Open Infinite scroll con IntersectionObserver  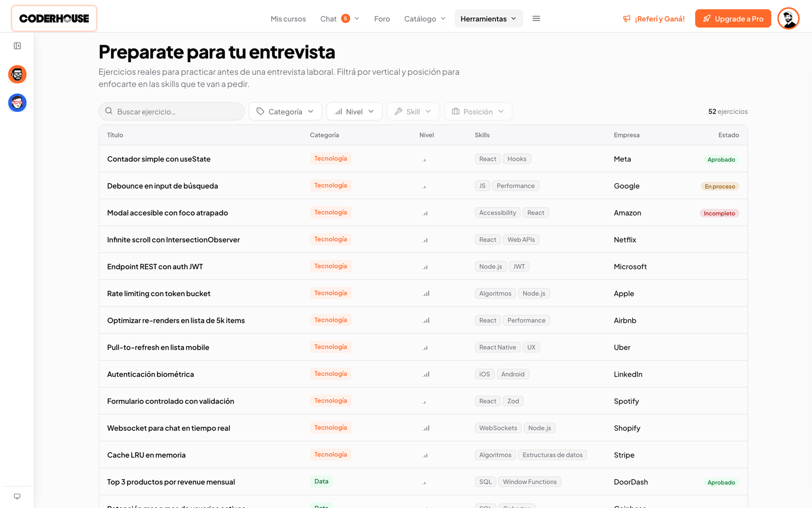tap(174, 240)
